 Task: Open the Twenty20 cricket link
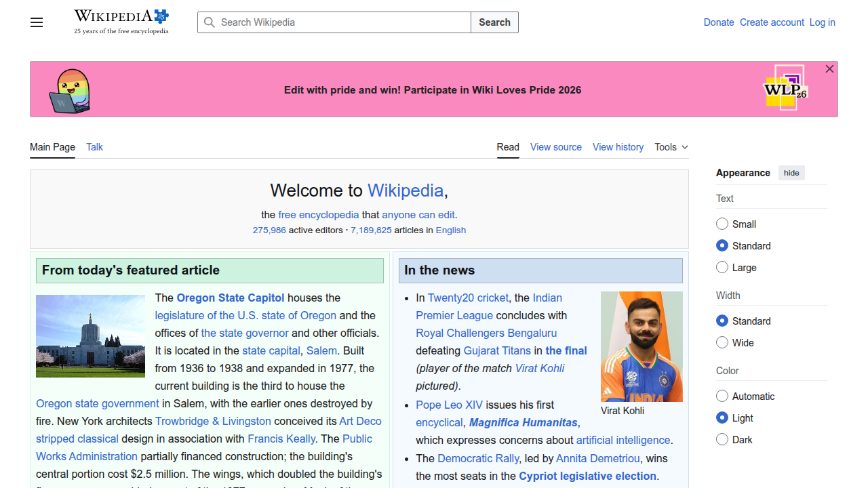pos(468,298)
